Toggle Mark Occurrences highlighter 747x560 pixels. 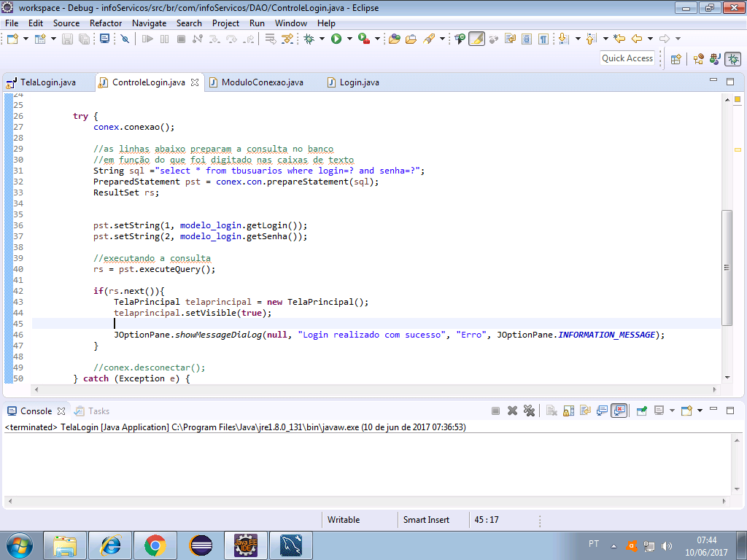click(476, 39)
